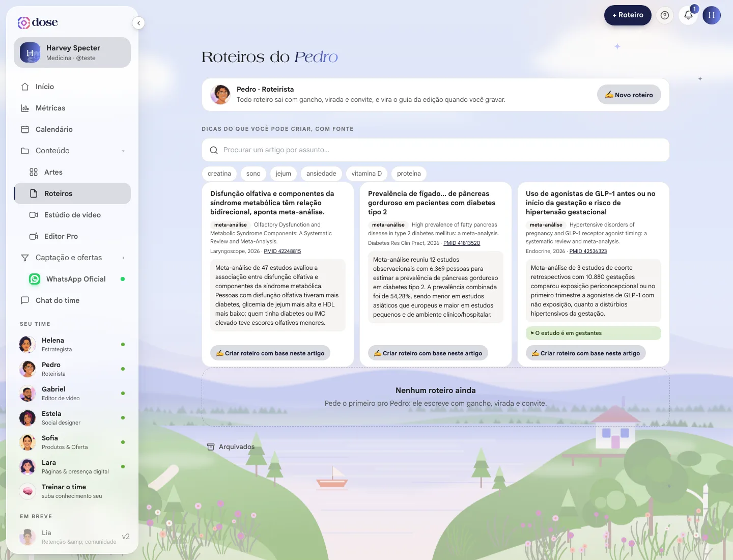Viewport: 733px width, 560px height.
Task: Open Lara Páginas & presença digital member
Action: click(x=72, y=467)
